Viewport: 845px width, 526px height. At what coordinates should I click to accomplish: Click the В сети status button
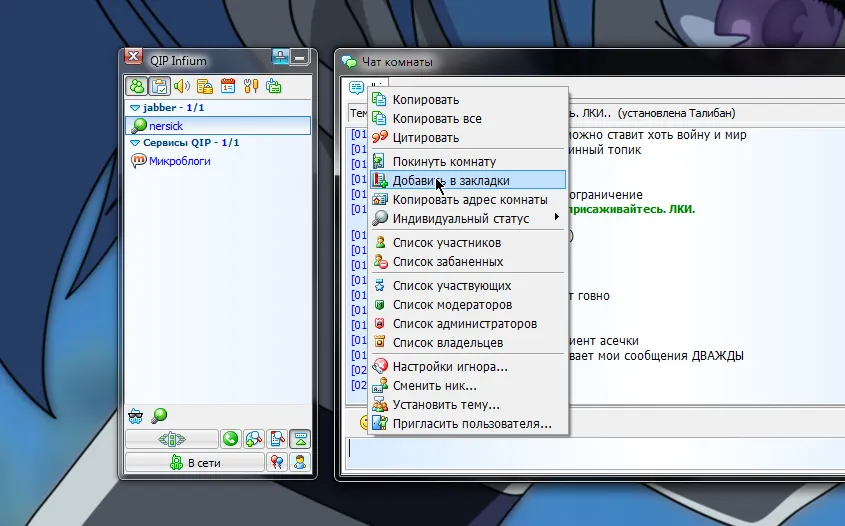coord(194,463)
